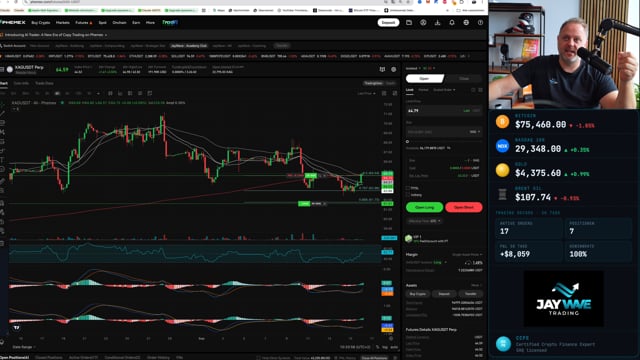Screen dimensions: 640x360
Task: Click the help question-mark icon
Action: tap(480, 22)
